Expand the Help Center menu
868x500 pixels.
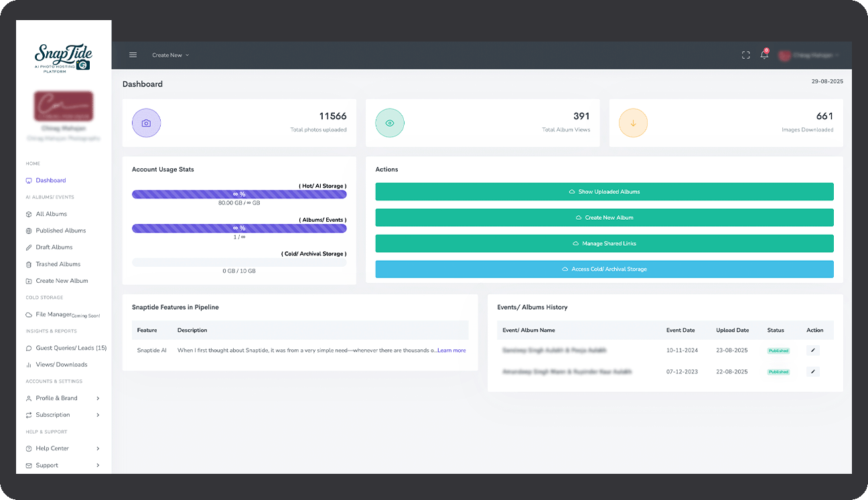(63, 448)
